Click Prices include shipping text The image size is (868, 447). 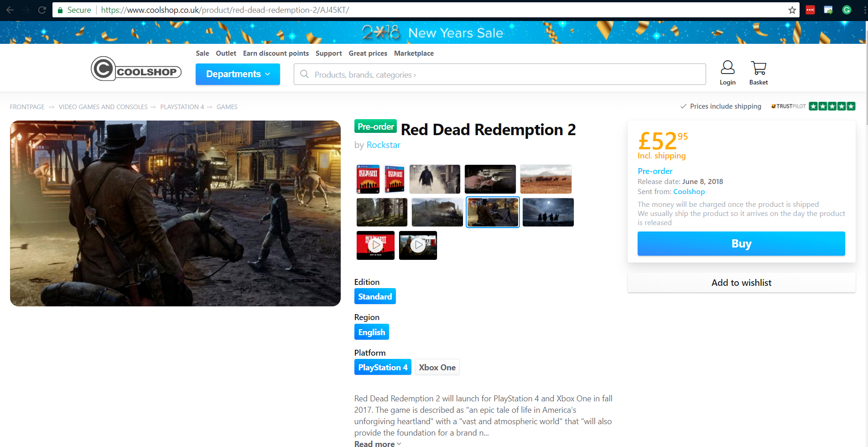point(725,106)
